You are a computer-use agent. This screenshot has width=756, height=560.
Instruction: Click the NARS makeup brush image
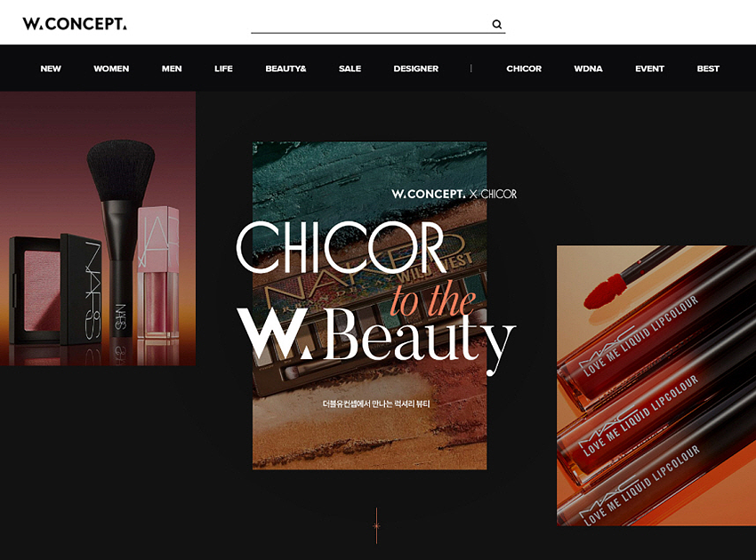click(x=98, y=231)
